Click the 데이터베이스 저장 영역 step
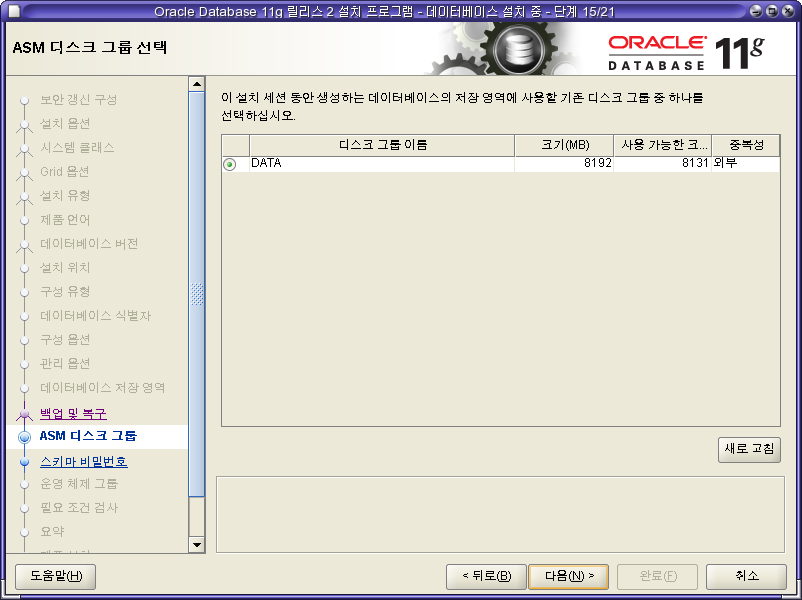Screen dimensions: 802x600 102,388
